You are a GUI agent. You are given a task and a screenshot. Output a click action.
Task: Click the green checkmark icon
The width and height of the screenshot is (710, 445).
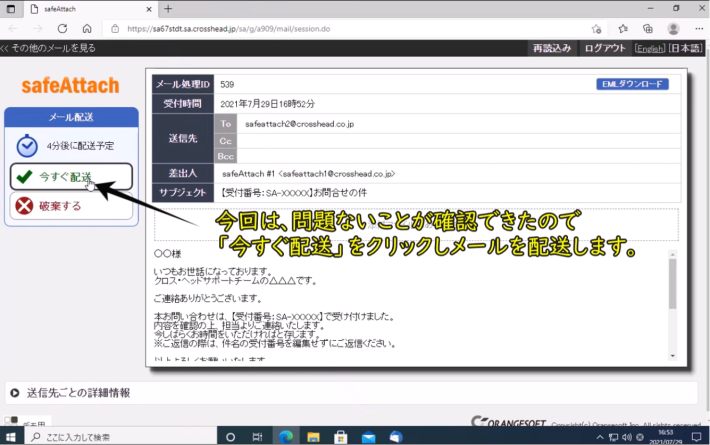coord(24,177)
